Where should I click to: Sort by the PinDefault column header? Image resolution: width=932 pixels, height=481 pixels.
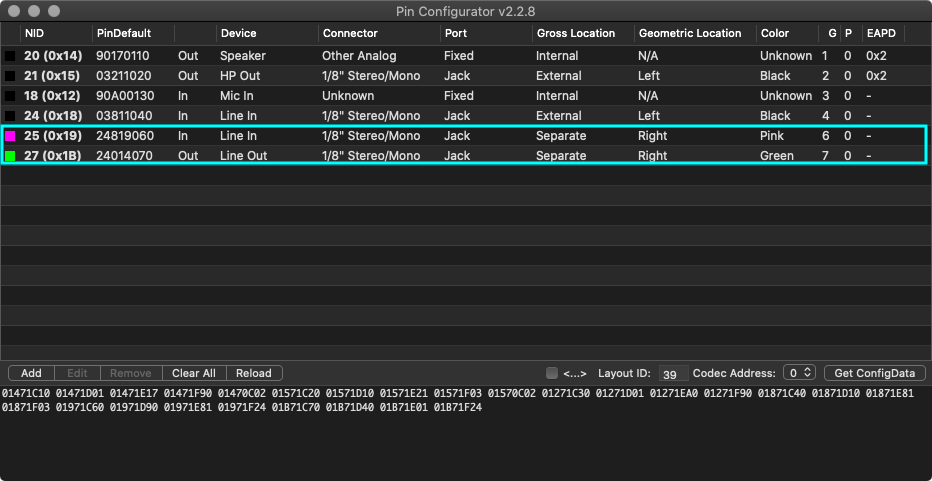(x=133, y=33)
